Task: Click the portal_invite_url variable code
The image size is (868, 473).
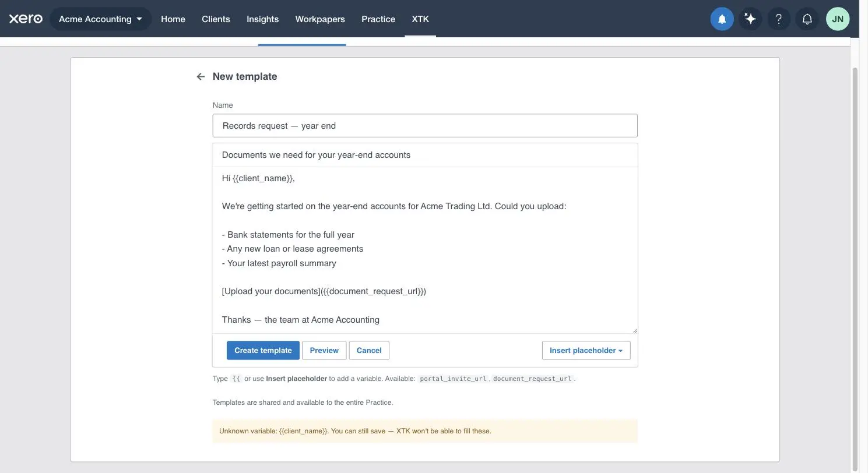Action: click(x=453, y=379)
